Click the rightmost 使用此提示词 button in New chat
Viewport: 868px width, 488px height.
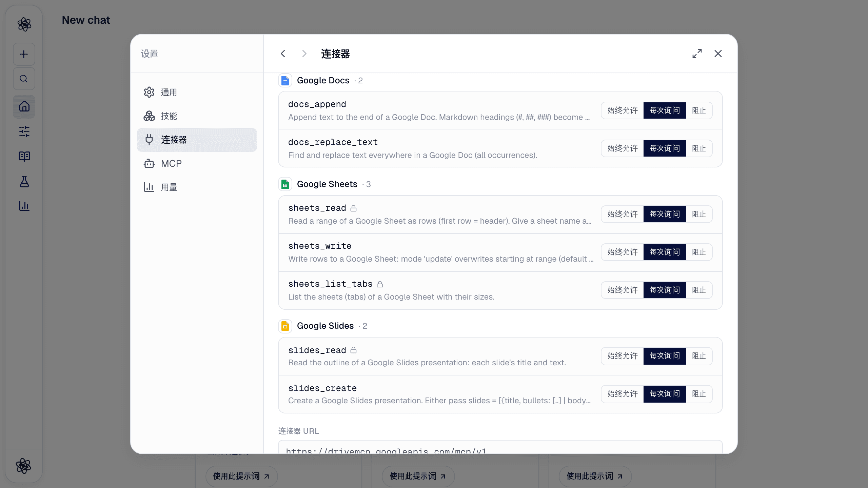(x=595, y=476)
